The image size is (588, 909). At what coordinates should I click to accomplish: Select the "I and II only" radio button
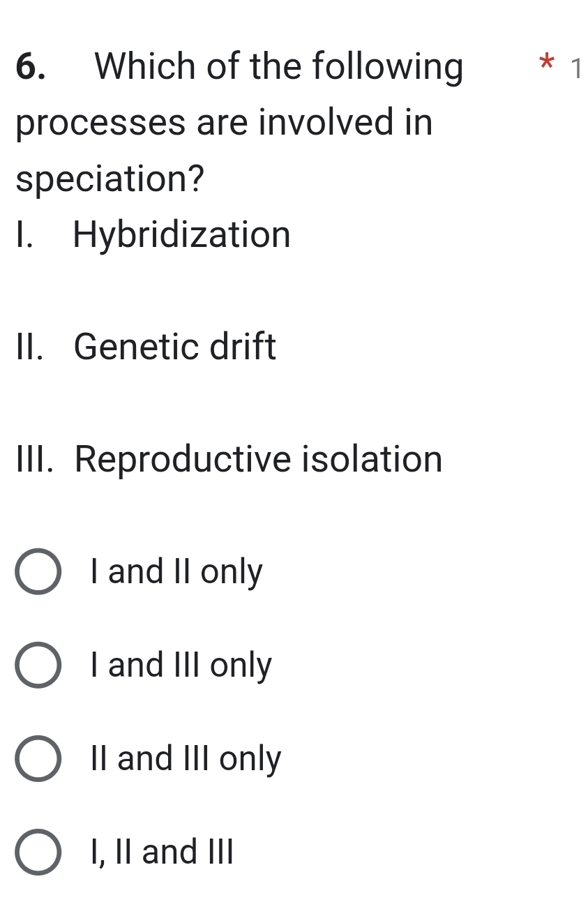click(x=38, y=572)
